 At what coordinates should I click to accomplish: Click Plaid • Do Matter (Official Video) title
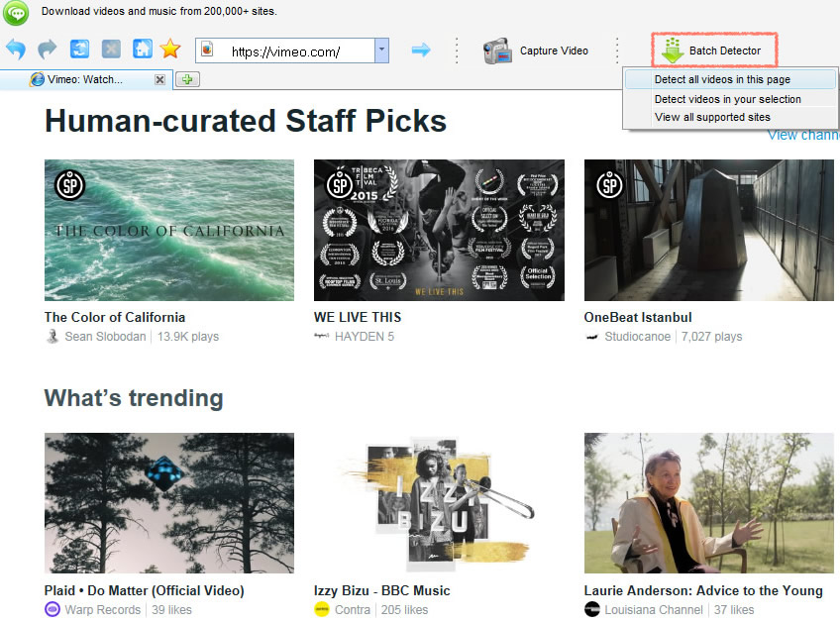tap(144, 590)
